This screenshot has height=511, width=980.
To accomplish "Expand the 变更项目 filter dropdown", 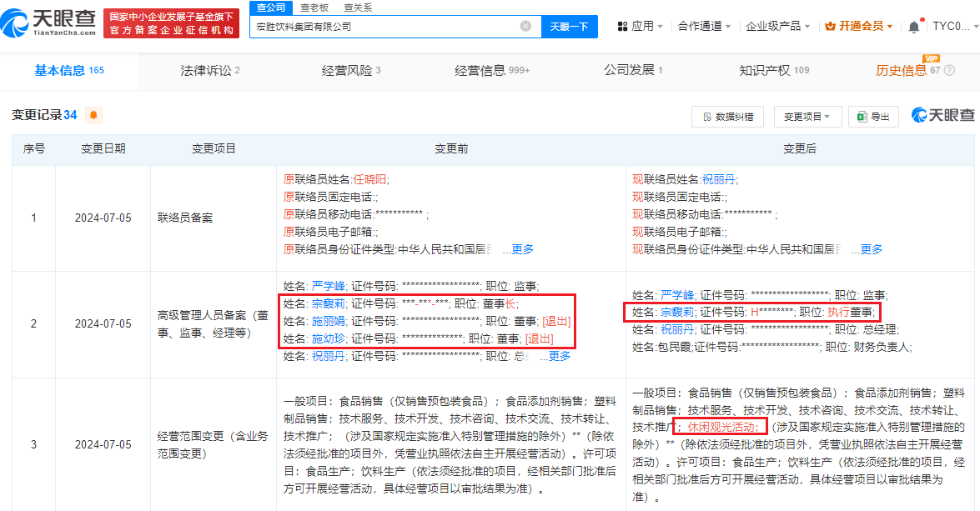I will tap(807, 117).
